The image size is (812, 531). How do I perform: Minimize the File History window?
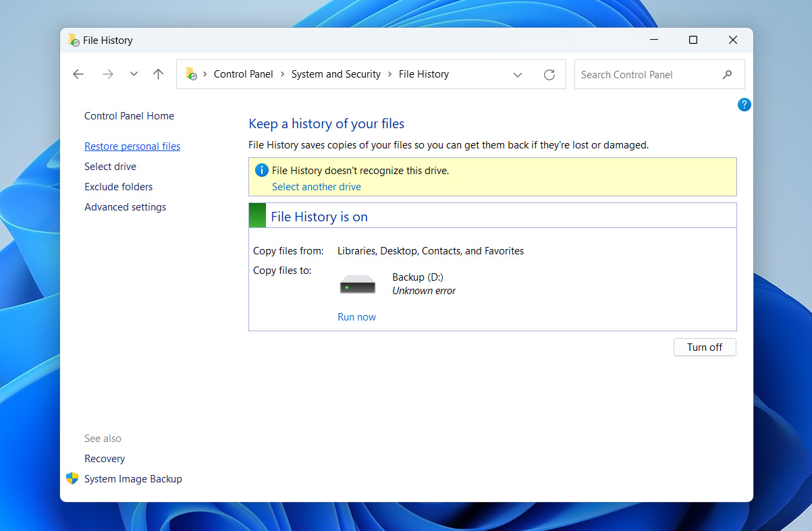pos(653,40)
